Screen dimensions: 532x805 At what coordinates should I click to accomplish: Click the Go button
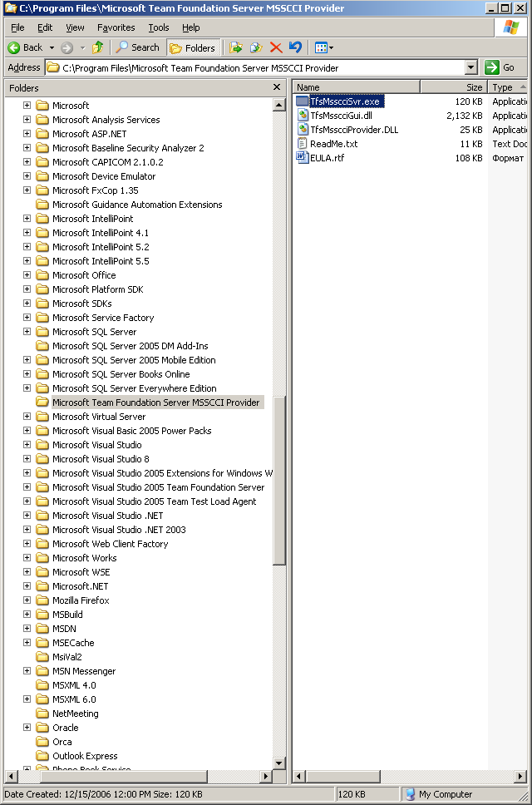[500, 67]
